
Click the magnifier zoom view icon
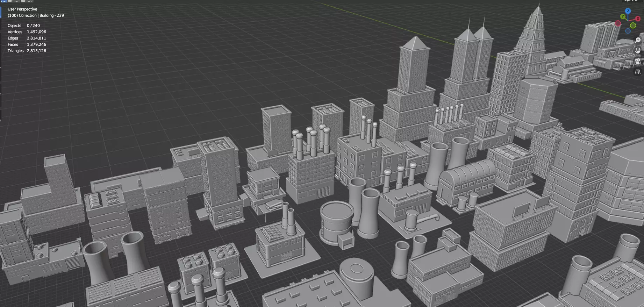(x=638, y=40)
